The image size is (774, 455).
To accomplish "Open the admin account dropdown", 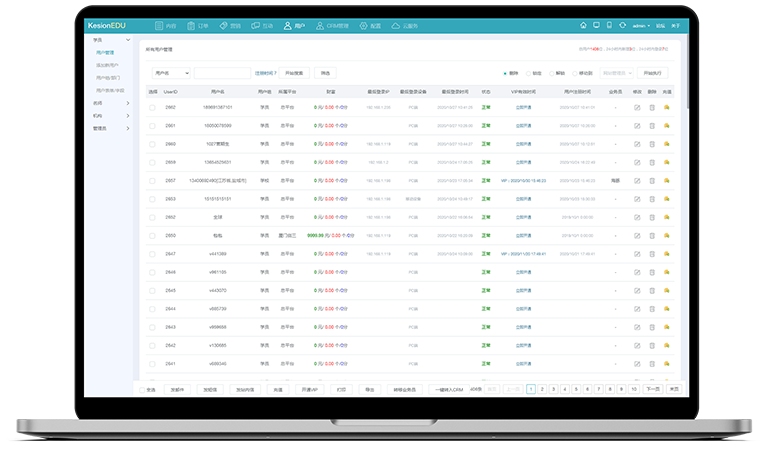I will 642,25.
